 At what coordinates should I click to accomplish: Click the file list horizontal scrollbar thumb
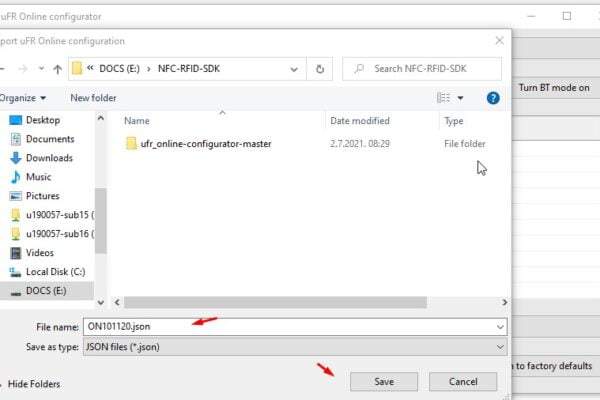coord(275,302)
